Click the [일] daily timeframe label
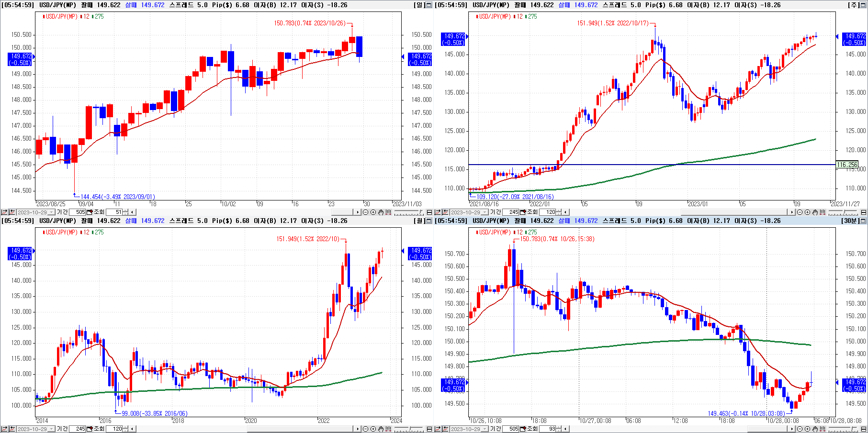Viewport: 868px width, 433px height. pyautogui.click(x=419, y=5)
